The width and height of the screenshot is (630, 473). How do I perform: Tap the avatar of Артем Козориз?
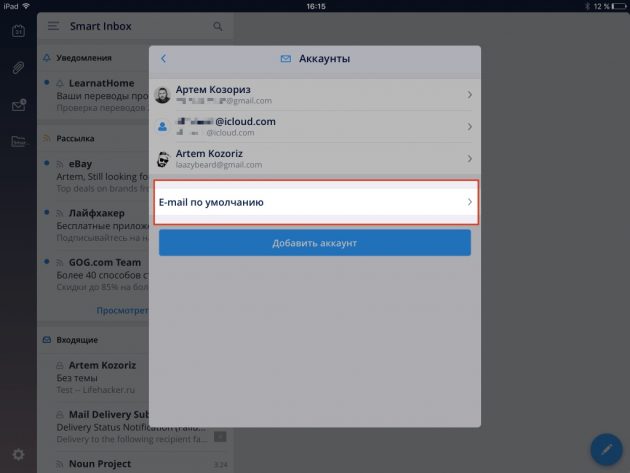coord(162,95)
